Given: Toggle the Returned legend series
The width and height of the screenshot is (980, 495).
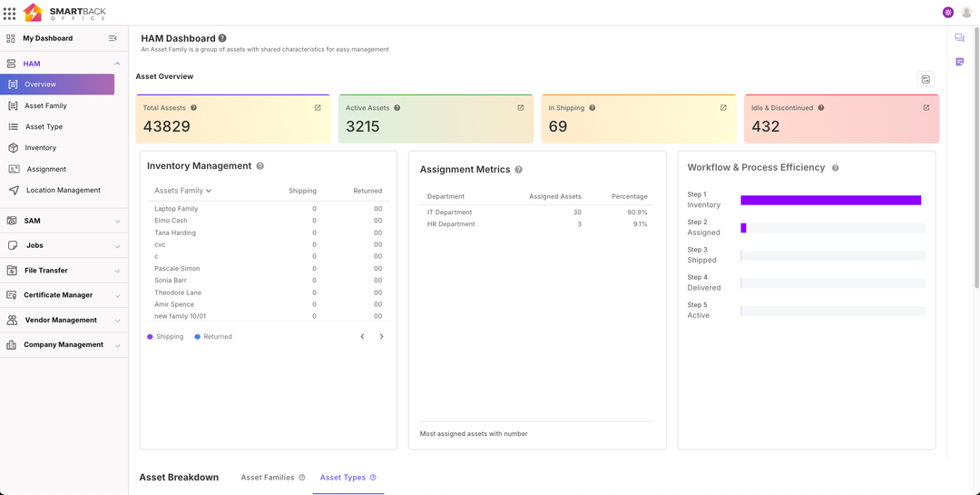Looking at the screenshot, I should 213,337.
